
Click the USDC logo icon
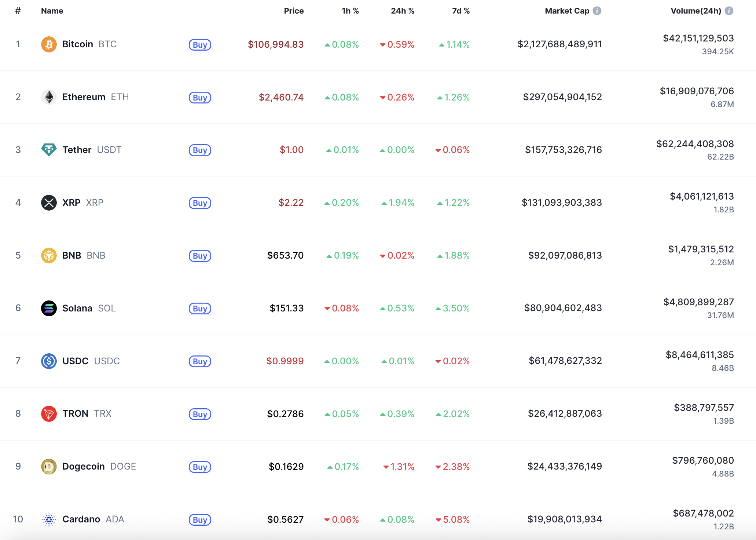point(49,361)
